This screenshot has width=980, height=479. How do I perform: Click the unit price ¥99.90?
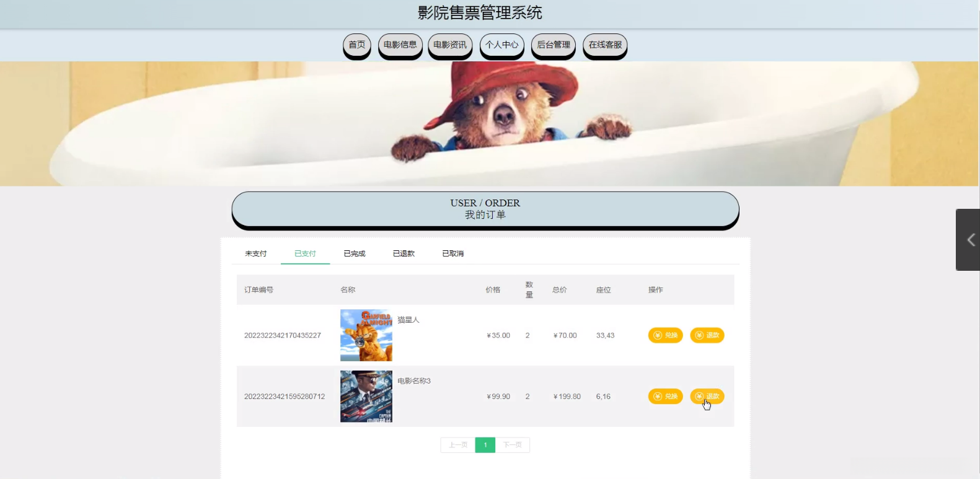pyautogui.click(x=498, y=397)
